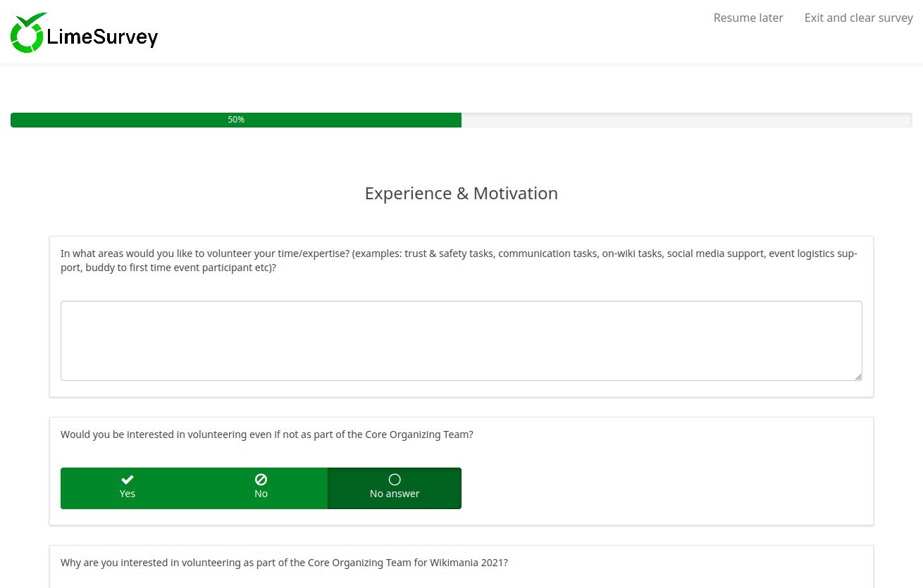Screen dimensions: 923x588
Task: Select Yes for volunteering outside the Core Organizing Team
Action: click(127, 488)
